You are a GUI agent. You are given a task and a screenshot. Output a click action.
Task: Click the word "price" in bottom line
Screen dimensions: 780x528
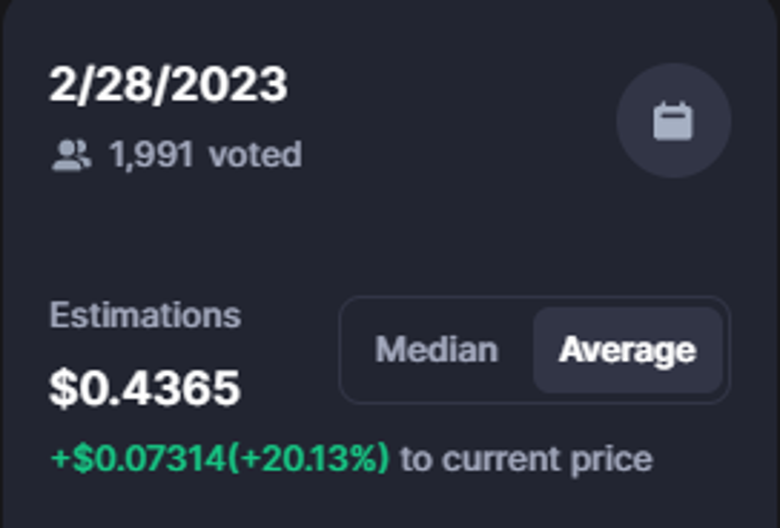615,459
